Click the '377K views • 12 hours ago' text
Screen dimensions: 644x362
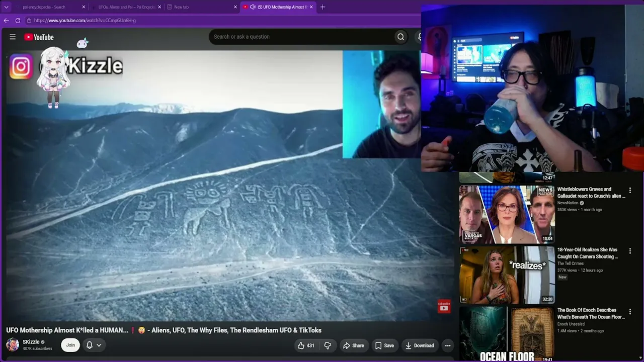[580, 270]
